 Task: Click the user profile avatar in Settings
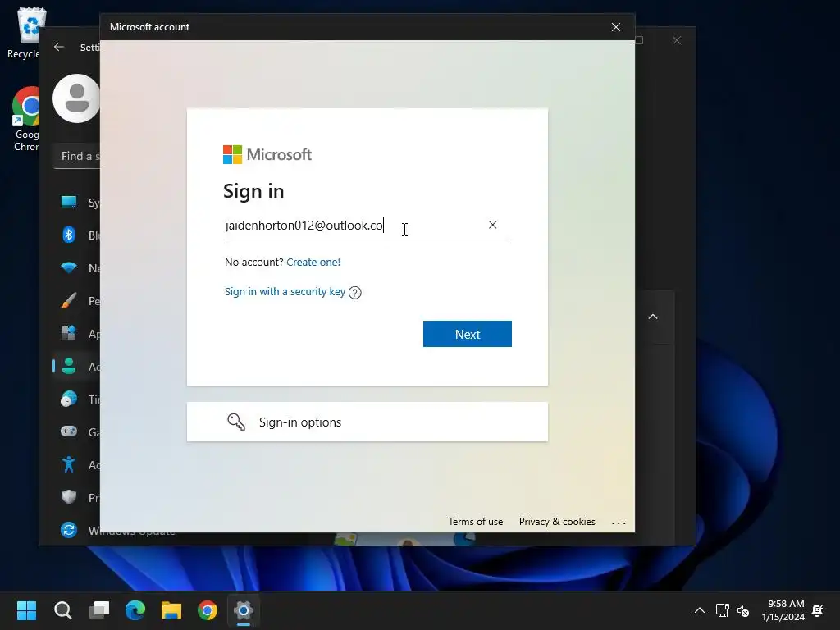point(76,98)
